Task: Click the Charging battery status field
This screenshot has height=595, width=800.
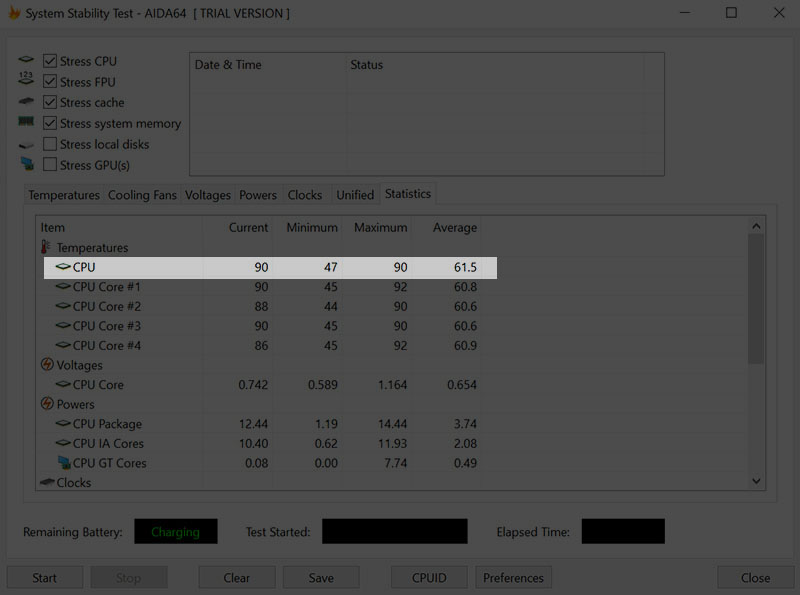Action: [176, 531]
